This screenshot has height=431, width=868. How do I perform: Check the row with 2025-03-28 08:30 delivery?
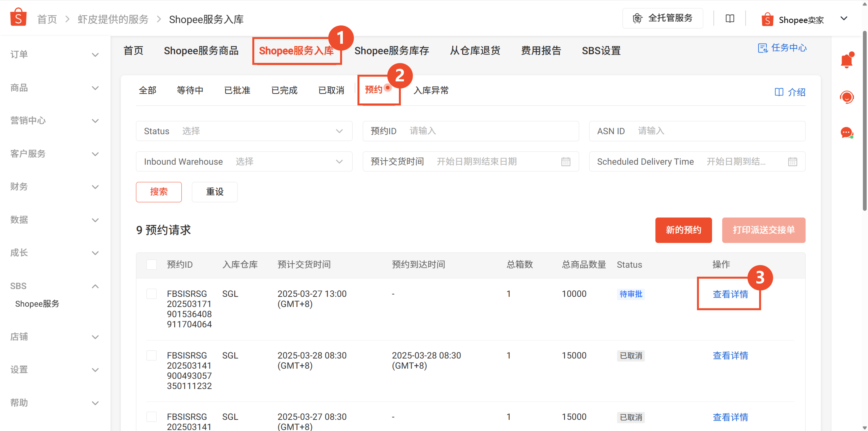[152, 355]
